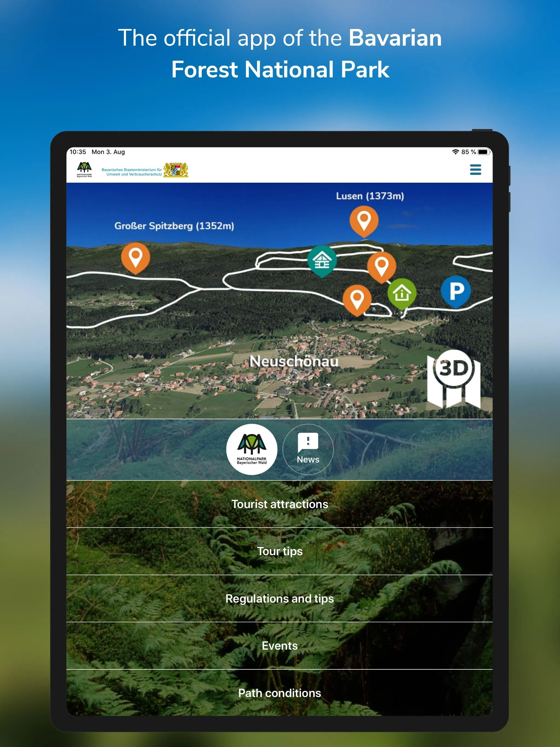Click the Path conditions button

(281, 693)
